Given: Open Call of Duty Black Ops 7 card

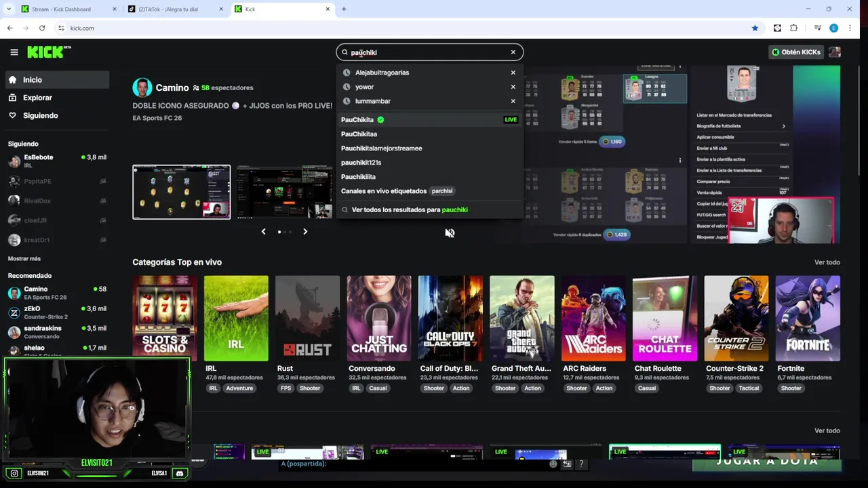Looking at the screenshot, I should pos(450,319).
